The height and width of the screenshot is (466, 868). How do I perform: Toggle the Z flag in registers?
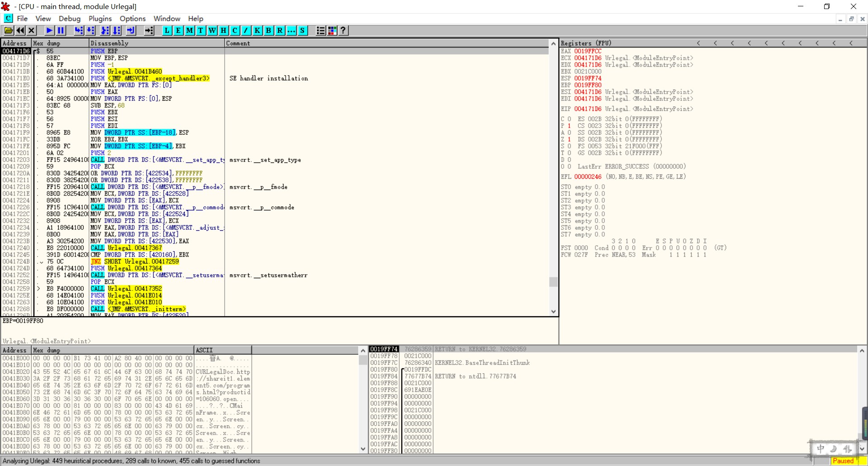pos(569,139)
